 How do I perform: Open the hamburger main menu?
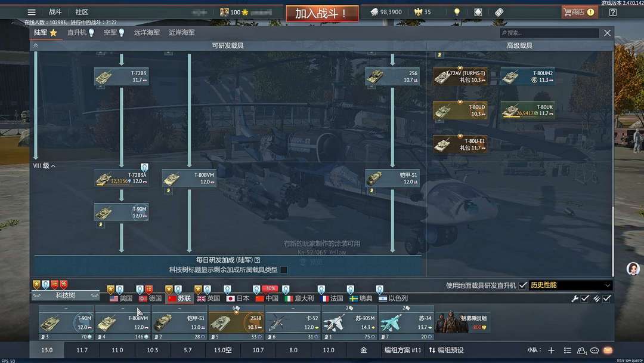(x=32, y=12)
